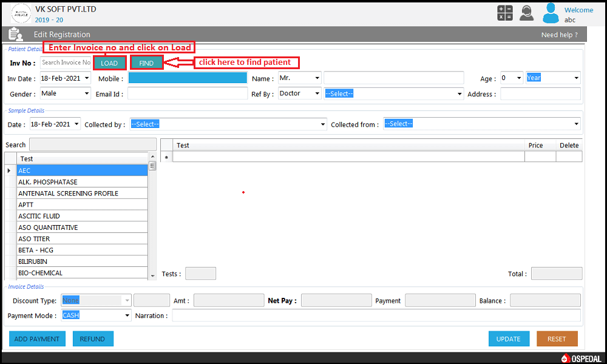
Task: Select the ASO TITER test row
Action: pyautogui.click(x=82, y=238)
